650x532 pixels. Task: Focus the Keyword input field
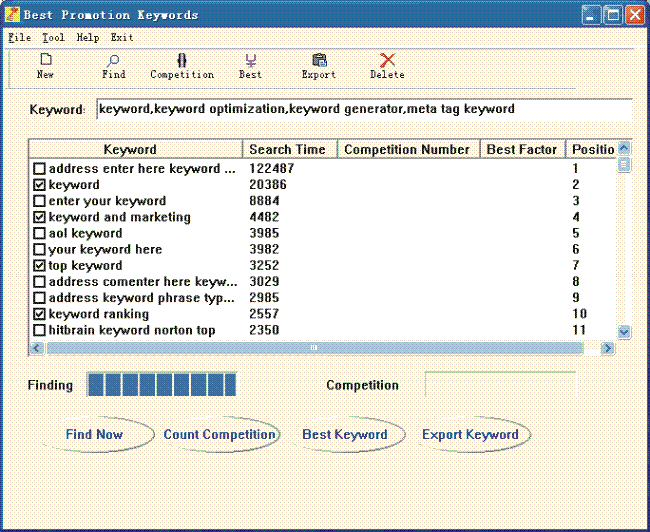(364, 109)
